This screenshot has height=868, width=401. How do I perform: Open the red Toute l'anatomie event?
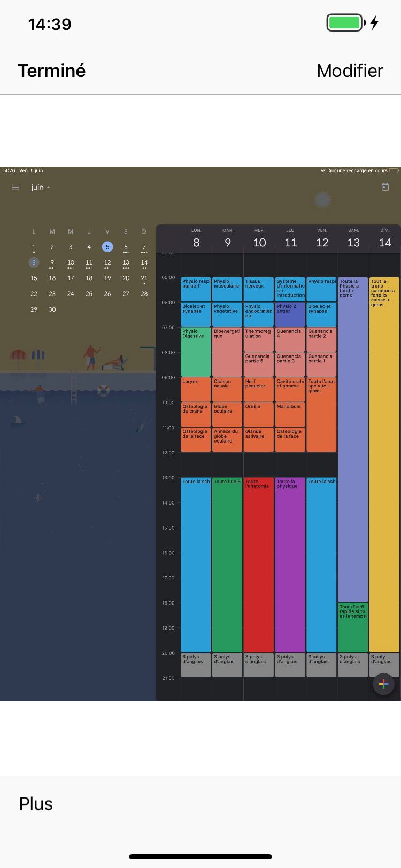(259, 565)
